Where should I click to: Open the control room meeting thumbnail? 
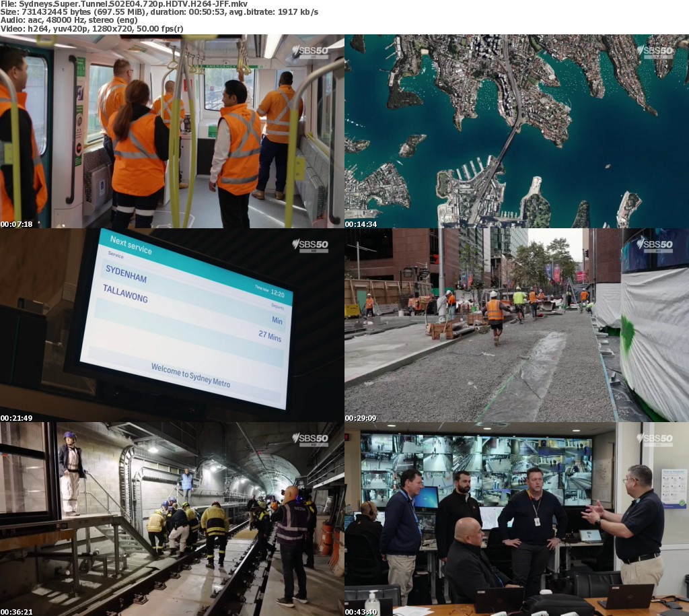click(517, 519)
